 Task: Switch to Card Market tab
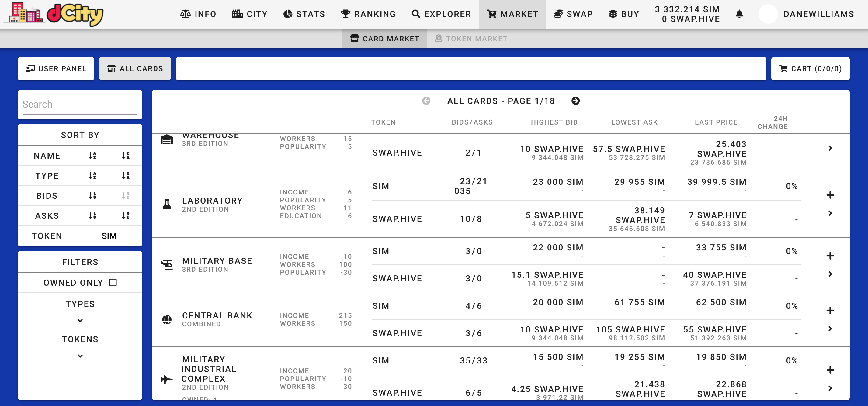point(385,39)
